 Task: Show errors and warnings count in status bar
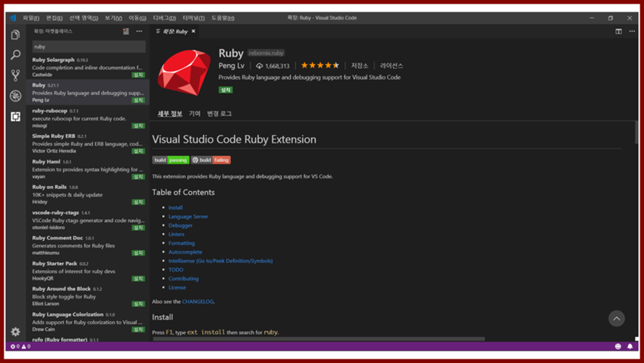(x=20, y=346)
